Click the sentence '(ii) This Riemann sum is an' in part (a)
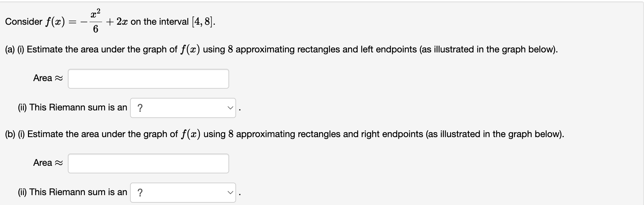 [x=72, y=107]
